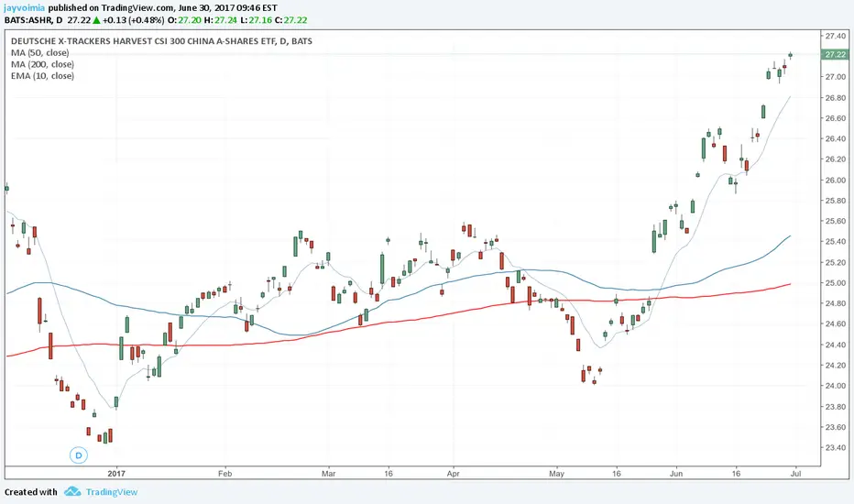
Task: Click the May date axis label
Action: pos(556,474)
